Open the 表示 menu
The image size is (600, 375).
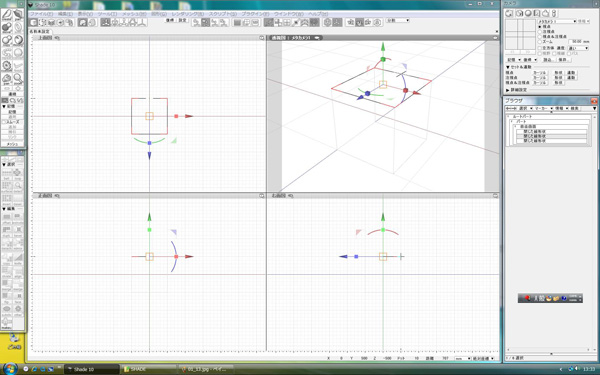click(85, 14)
